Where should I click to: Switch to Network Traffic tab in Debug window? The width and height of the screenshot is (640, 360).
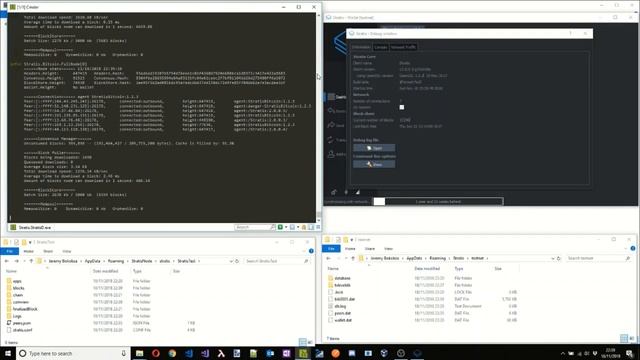tap(403, 47)
